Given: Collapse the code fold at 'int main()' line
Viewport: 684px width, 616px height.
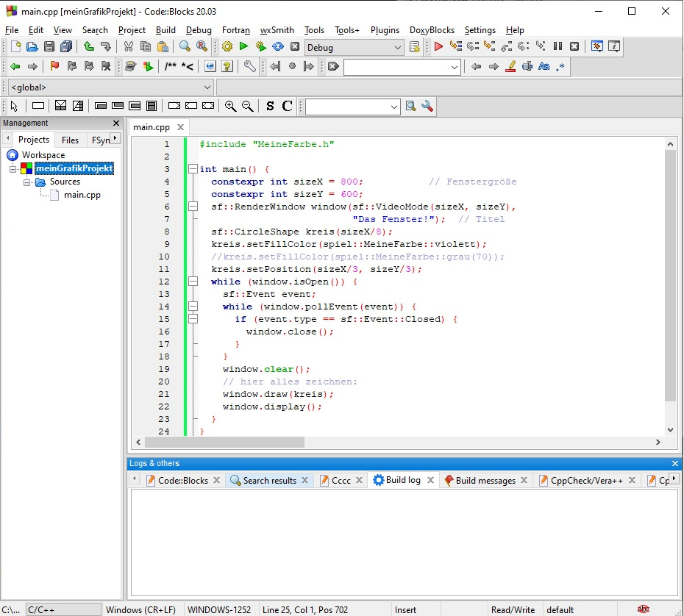Looking at the screenshot, I should click(x=193, y=169).
